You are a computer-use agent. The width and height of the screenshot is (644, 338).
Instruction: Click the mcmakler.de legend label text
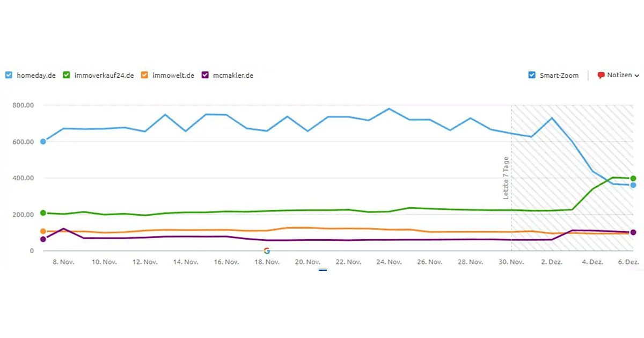point(232,76)
